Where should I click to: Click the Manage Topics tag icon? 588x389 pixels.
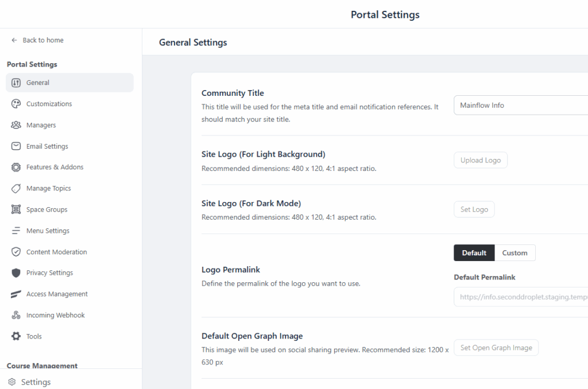(x=16, y=188)
